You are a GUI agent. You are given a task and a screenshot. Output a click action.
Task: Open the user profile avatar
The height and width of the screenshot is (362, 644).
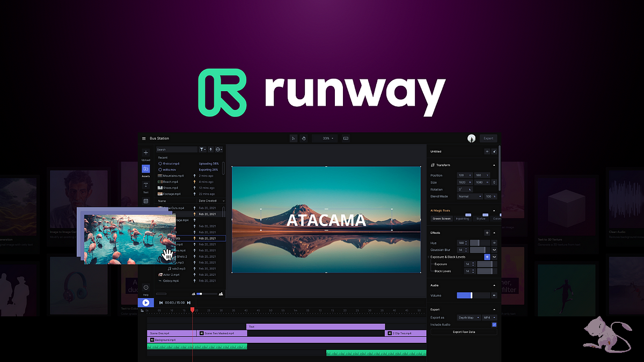[x=471, y=138]
